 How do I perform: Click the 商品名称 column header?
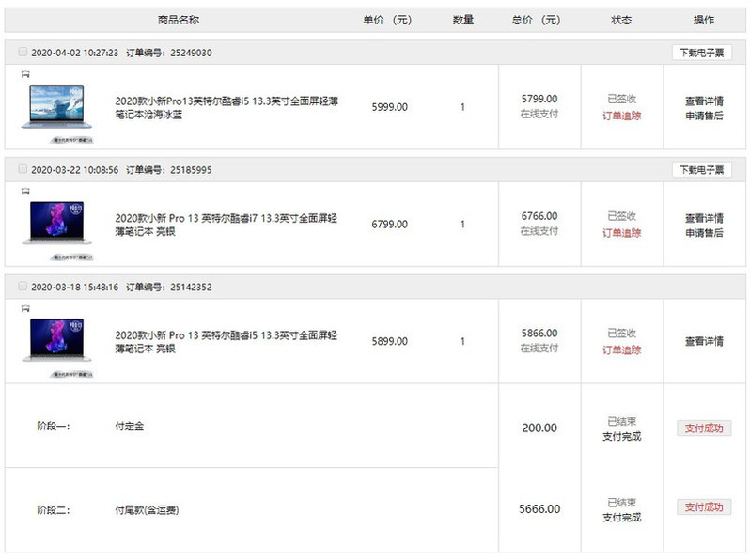point(179,20)
